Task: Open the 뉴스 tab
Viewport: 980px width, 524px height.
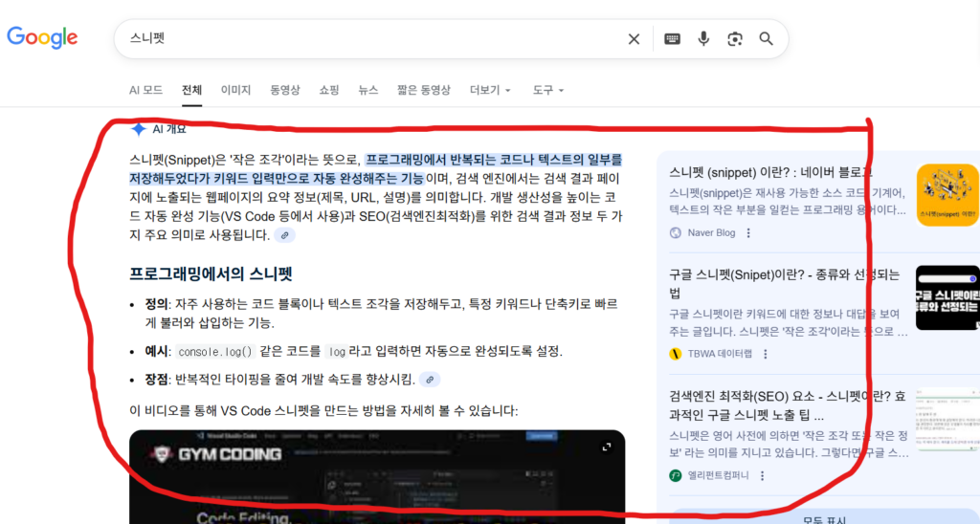Action: coord(368,90)
